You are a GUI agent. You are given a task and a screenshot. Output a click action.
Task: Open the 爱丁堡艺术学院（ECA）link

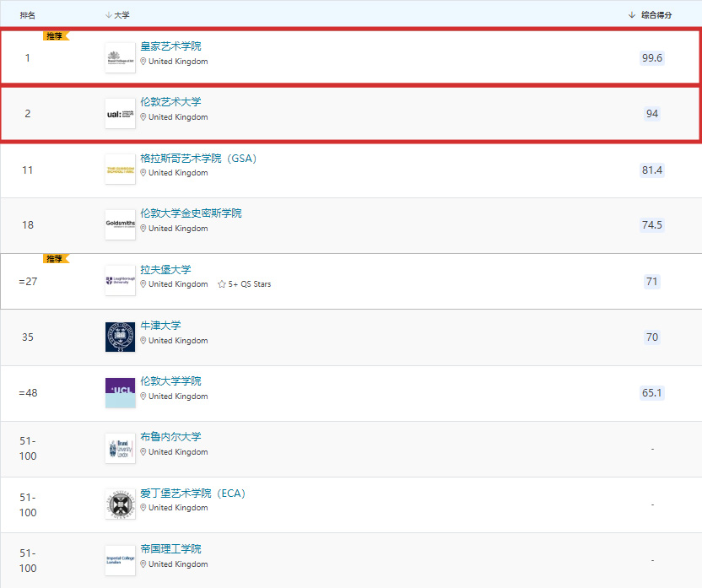tap(193, 494)
